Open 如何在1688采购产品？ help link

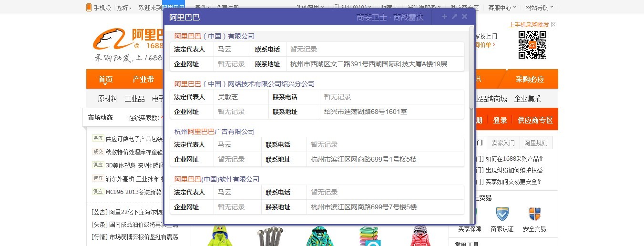tap(514, 159)
